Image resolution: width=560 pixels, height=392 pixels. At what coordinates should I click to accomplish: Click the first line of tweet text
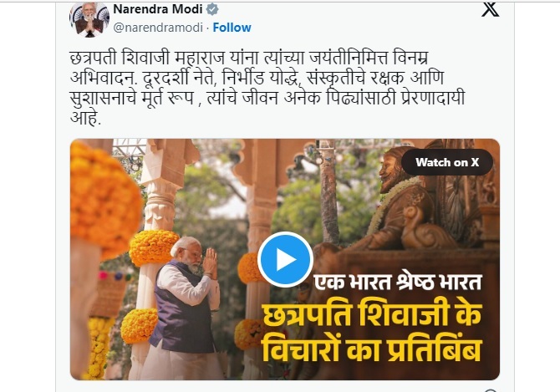[x=249, y=59]
